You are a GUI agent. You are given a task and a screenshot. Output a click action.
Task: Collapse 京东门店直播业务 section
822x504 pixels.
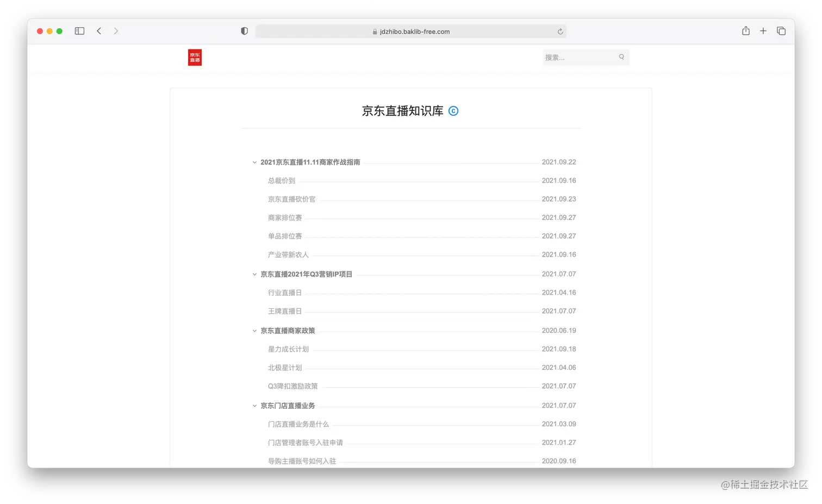(x=254, y=406)
